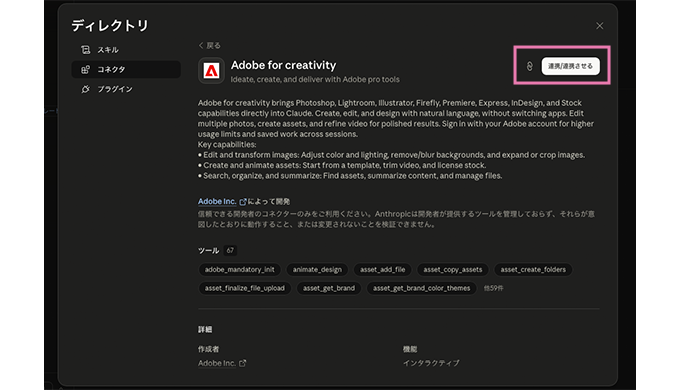This screenshot has width=680, height=390.
Task: Go back using the 戻る link
Action: [209, 46]
